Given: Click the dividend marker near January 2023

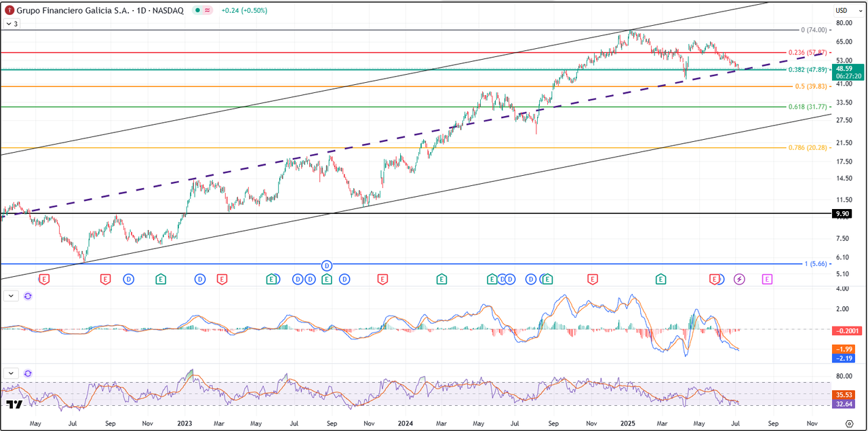Looking at the screenshot, I should click(200, 279).
